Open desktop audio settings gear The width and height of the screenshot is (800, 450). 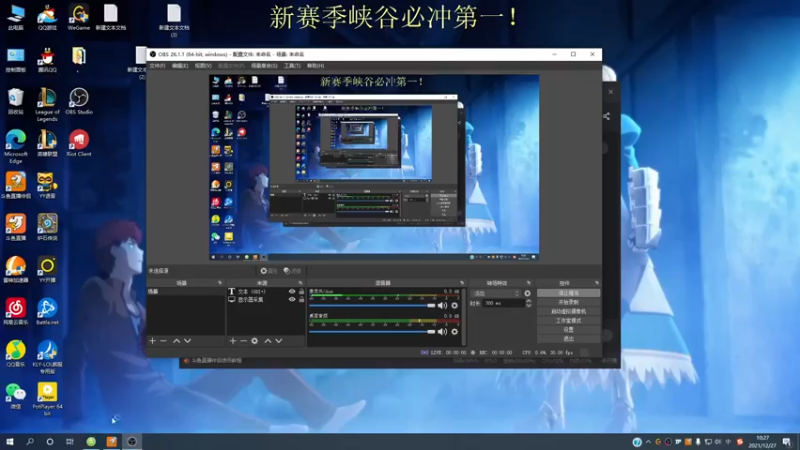coord(455,332)
